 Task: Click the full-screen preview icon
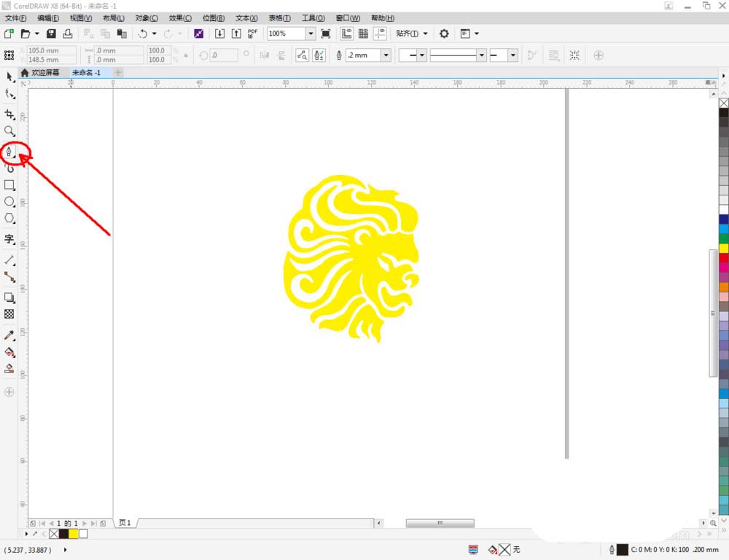tap(326, 34)
